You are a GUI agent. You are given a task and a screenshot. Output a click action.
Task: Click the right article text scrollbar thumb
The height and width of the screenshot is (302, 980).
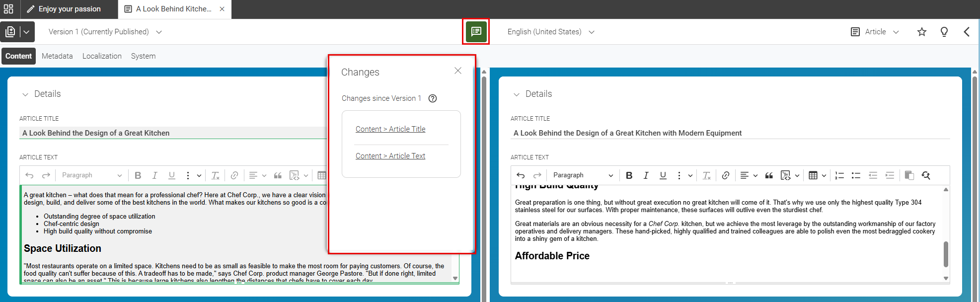(946, 254)
